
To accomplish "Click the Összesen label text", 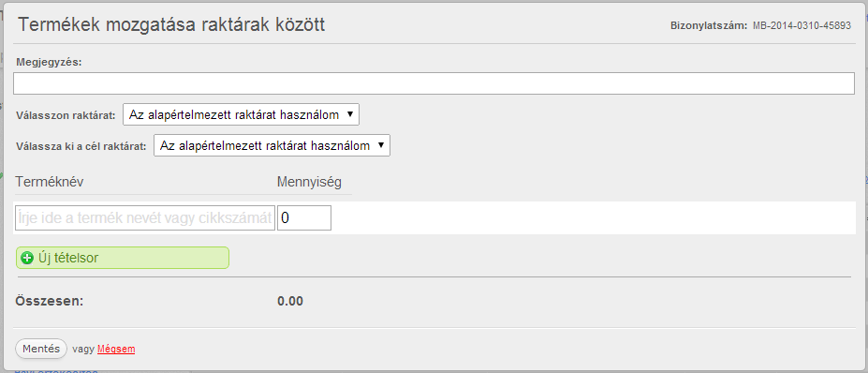I will (x=50, y=302).
